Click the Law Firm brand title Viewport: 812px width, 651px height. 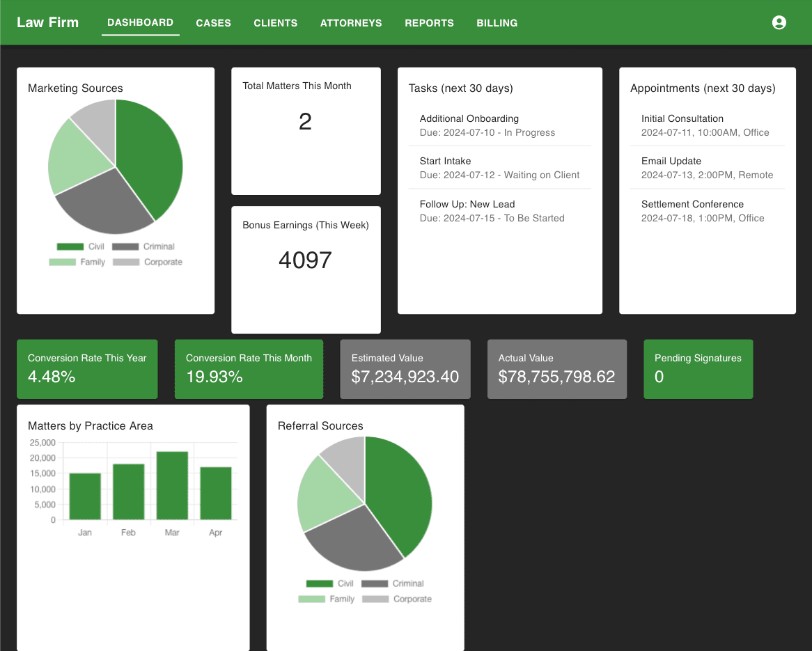click(x=47, y=22)
